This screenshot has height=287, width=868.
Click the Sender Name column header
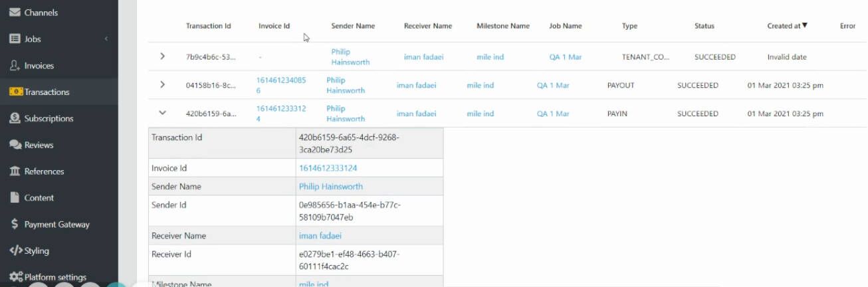coord(353,26)
